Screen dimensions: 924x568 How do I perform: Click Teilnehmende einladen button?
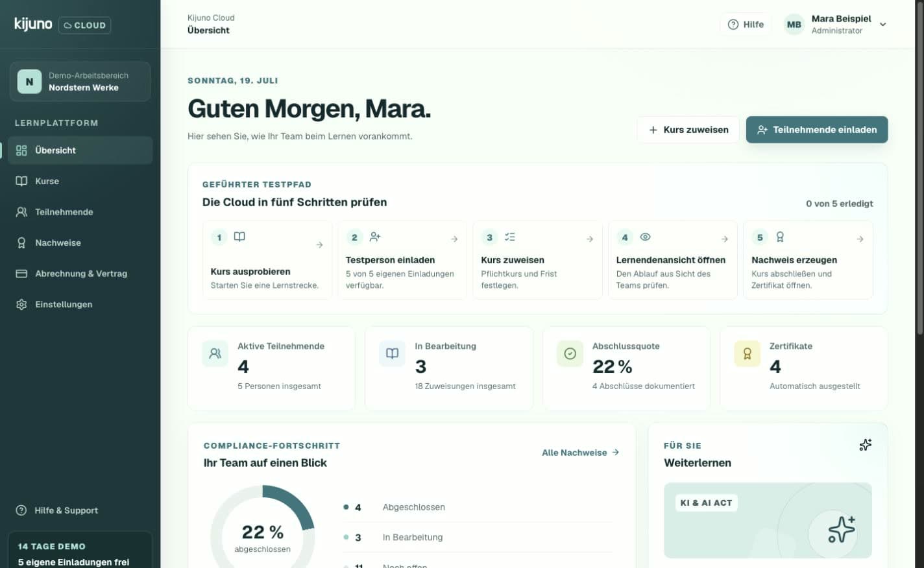click(817, 130)
